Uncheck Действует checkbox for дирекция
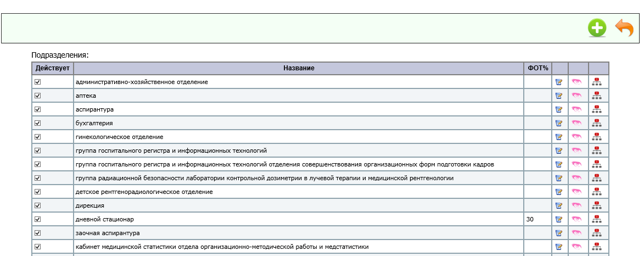644x256 pixels. point(38,205)
